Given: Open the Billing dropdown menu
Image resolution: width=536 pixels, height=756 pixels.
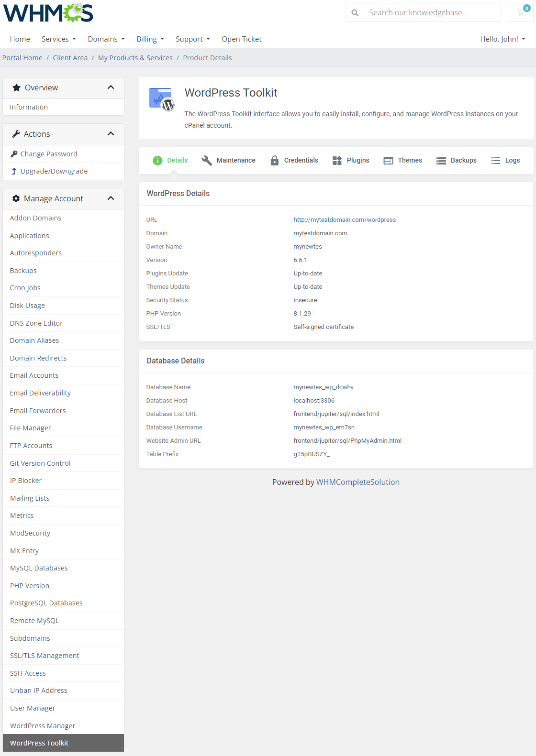Looking at the screenshot, I should pyautogui.click(x=150, y=39).
